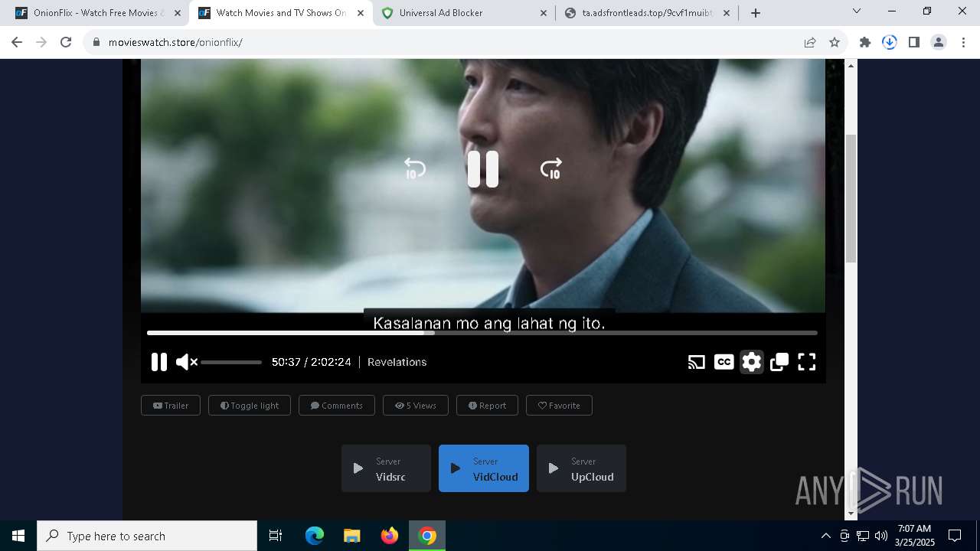Image resolution: width=980 pixels, height=551 pixels.
Task: Go back to previous page
Action: (17, 42)
